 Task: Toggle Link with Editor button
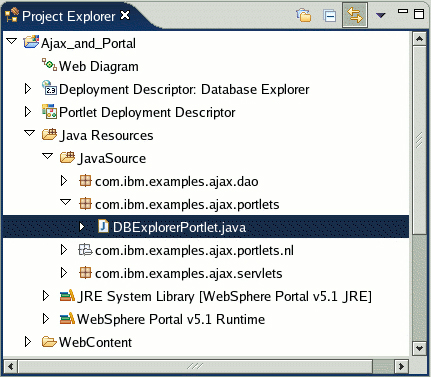pyautogui.click(x=355, y=15)
